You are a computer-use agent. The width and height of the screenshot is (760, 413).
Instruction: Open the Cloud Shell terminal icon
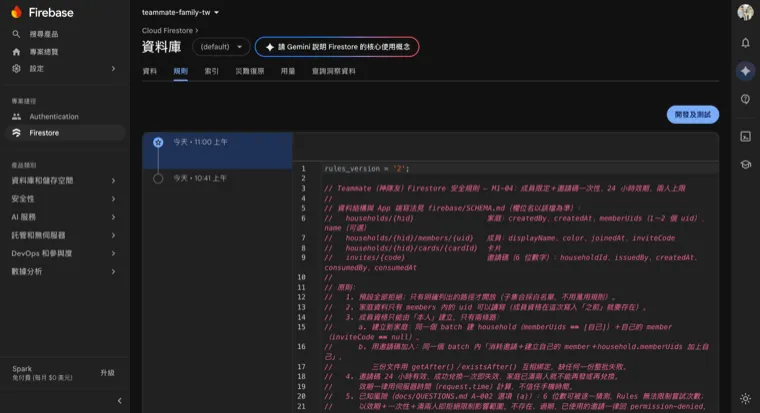745,137
